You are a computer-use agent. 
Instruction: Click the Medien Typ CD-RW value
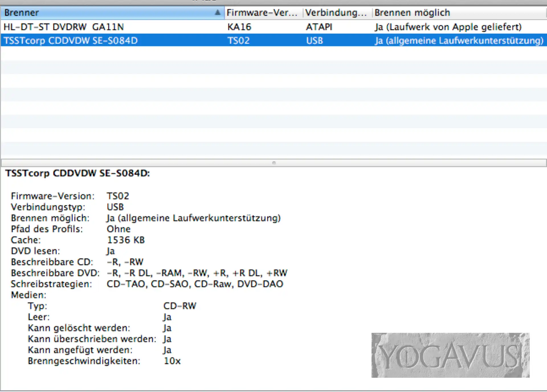[180, 306]
